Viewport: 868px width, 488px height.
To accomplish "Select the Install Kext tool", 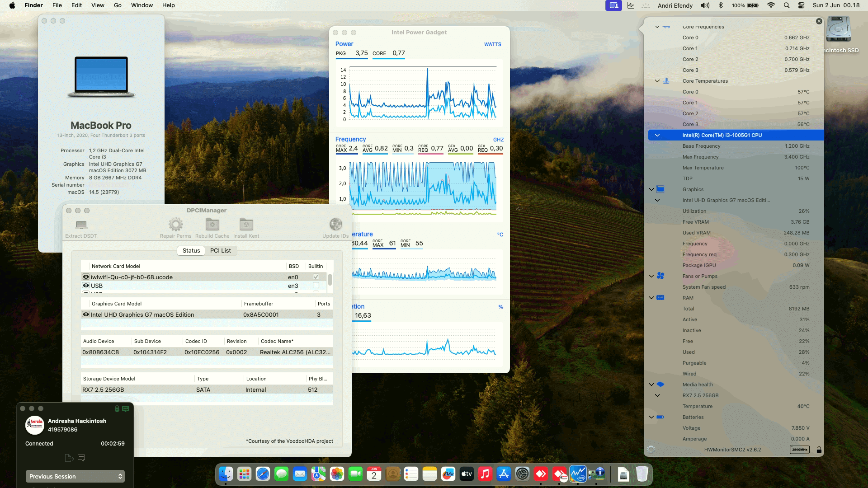I will 246,226.
